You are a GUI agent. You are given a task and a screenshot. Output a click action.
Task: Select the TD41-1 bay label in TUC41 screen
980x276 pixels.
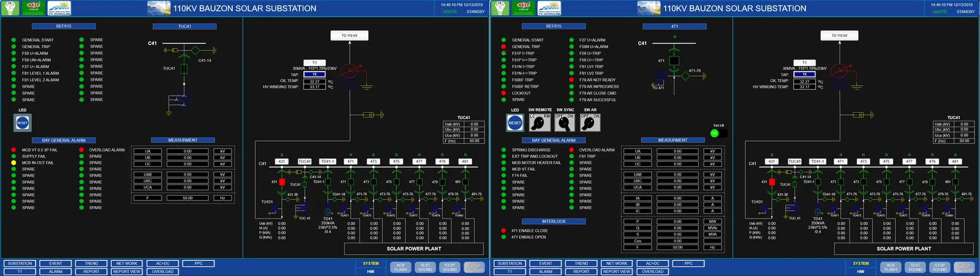pyautogui.click(x=328, y=162)
